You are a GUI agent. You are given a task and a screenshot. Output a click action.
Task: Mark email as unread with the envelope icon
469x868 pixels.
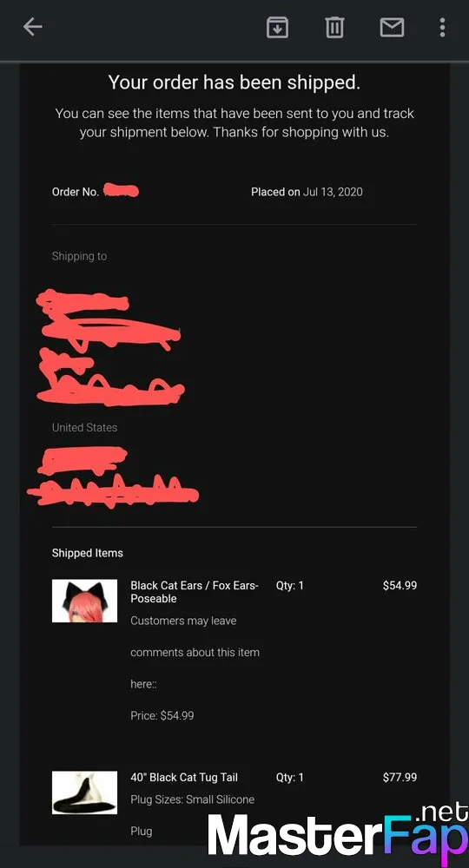392,27
